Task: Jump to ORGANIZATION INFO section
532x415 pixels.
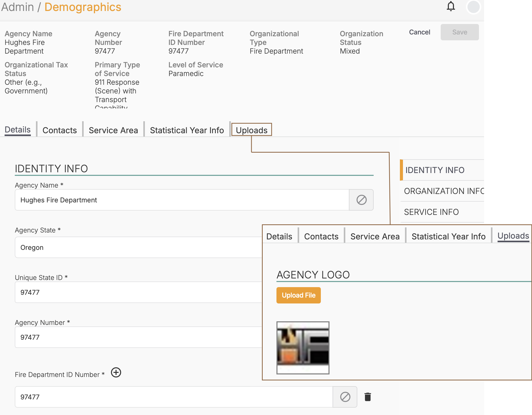Action: [444, 191]
